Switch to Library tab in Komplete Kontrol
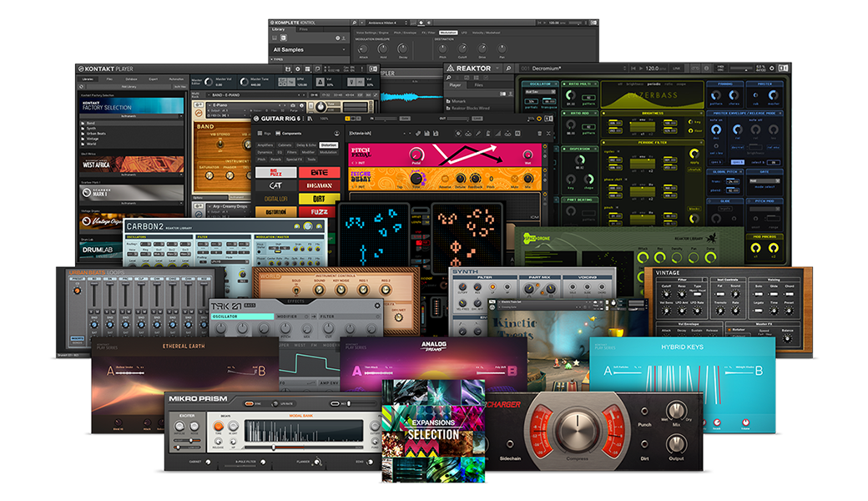The image size is (868, 501). [x=279, y=29]
